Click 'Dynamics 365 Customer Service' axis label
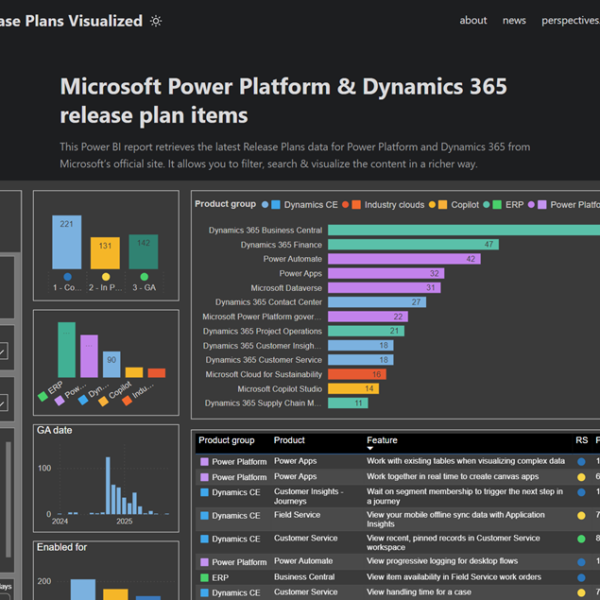 point(264,360)
